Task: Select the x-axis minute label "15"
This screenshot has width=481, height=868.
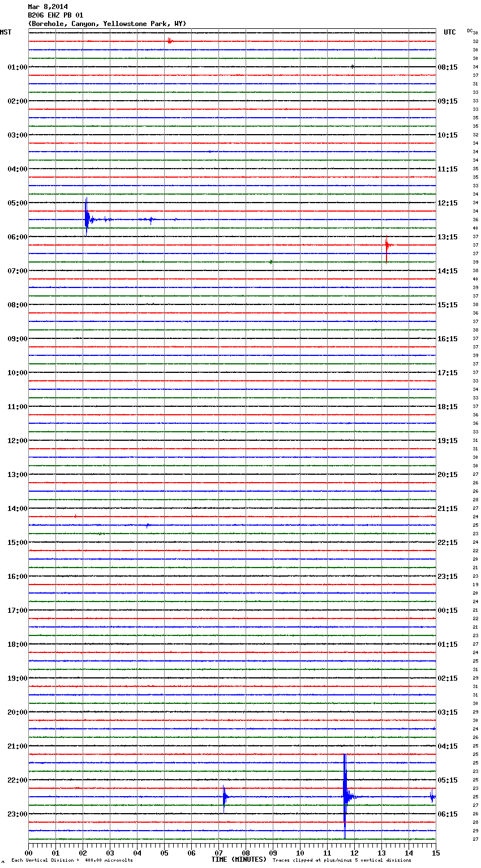Action: tap(436, 853)
